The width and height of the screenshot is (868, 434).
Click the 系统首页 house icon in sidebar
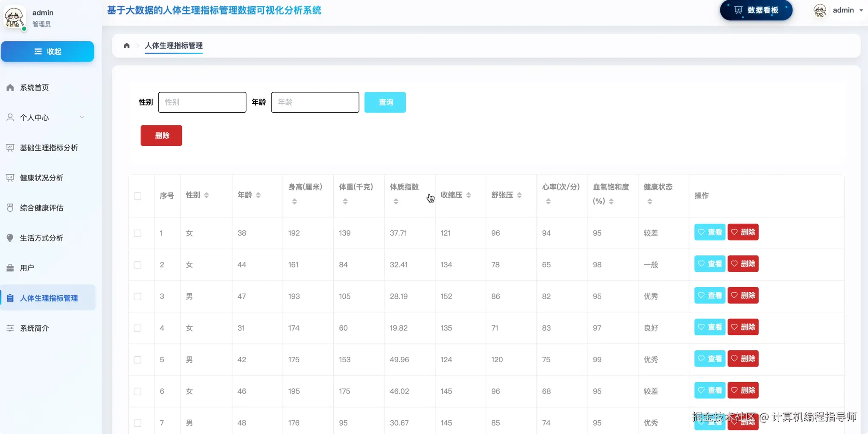click(10, 88)
